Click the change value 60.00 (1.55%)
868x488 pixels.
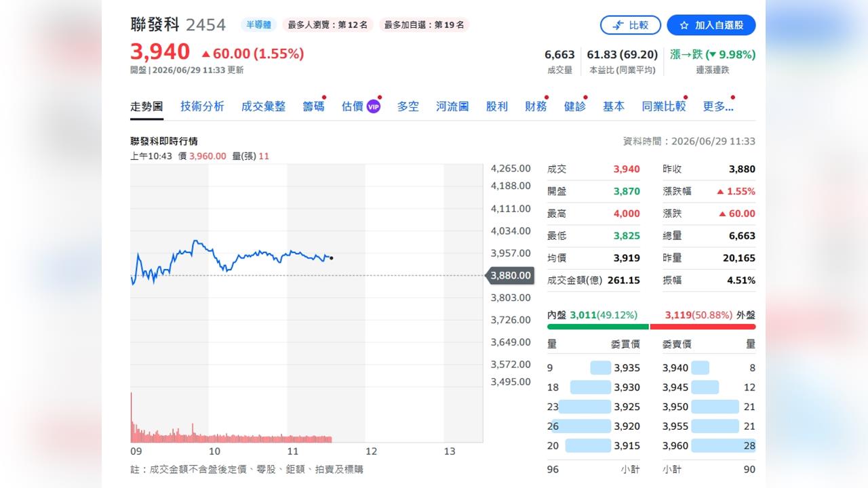(252, 54)
